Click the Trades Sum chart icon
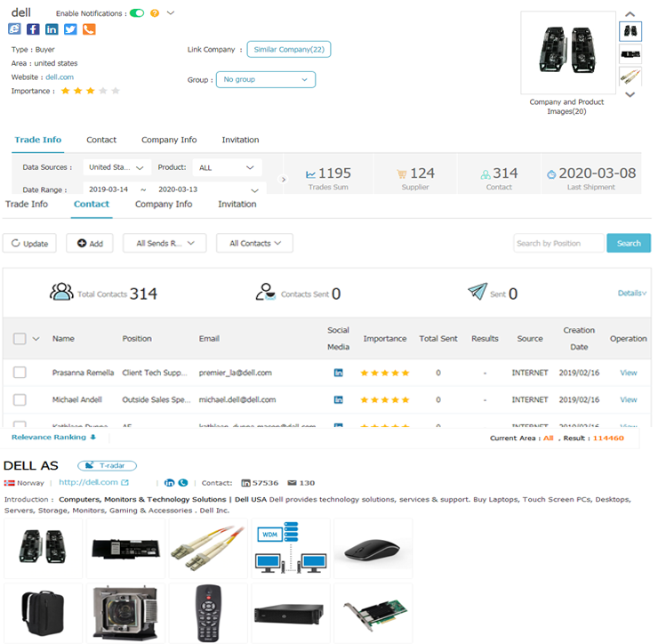This screenshot has height=644, width=658. click(310, 174)
